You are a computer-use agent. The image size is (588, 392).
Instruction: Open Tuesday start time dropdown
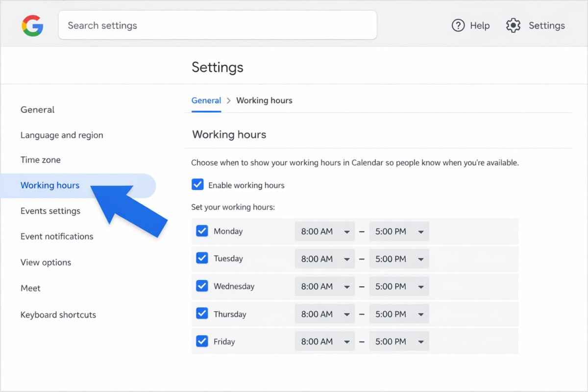(324, 259)
